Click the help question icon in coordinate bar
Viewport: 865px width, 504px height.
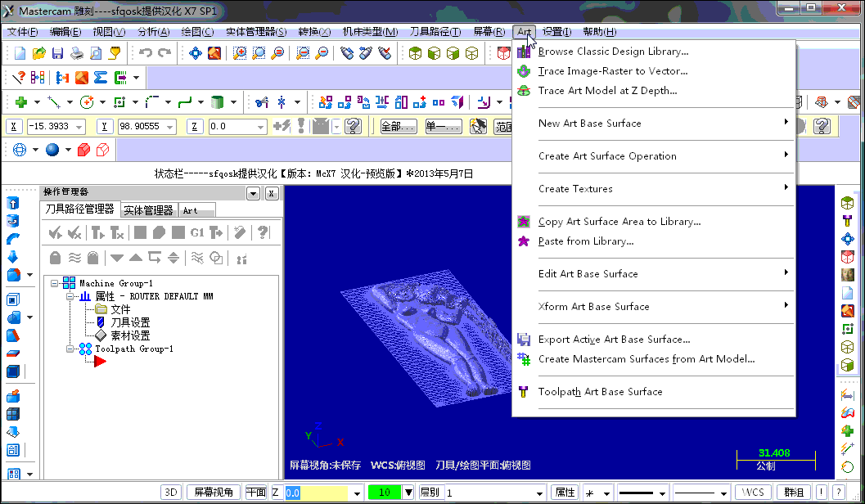pyautogui.click(x=353, y=126)
